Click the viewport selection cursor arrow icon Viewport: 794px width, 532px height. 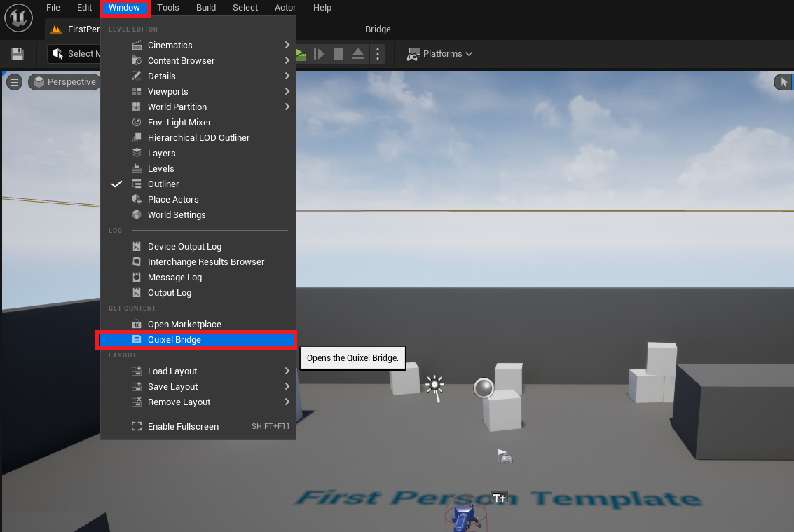782,81
